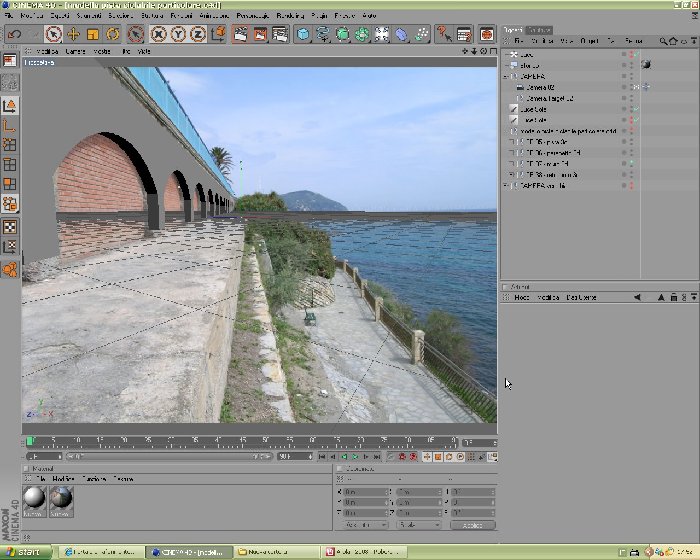
Task: Open the object/world coordinates dropdown
Action: tap(365, 526)
